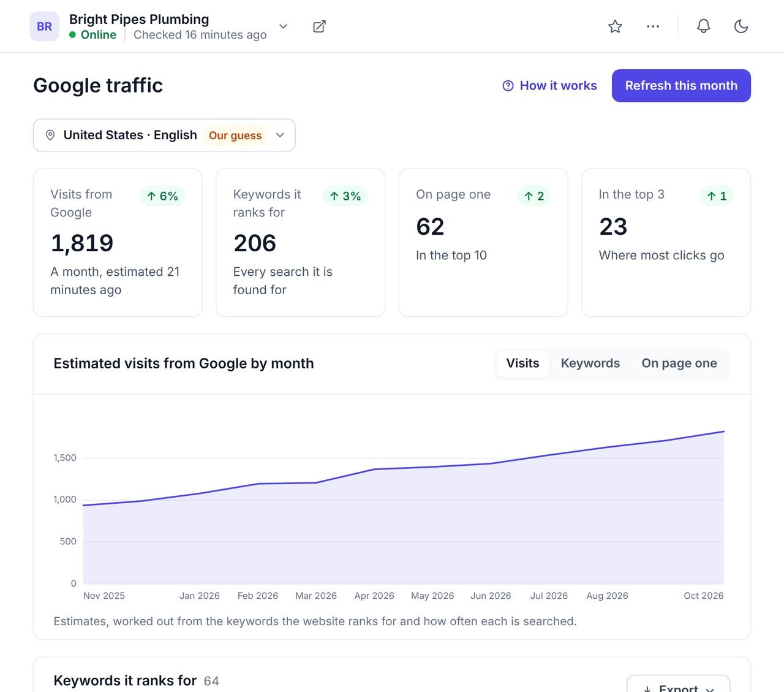Click the In the top 3 +1 badge
784x692 pixels.
[x=717, y=196]
